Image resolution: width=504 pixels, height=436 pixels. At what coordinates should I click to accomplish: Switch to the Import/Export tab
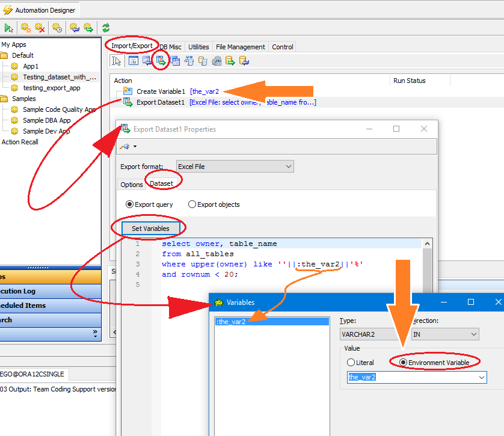[x=132, y=46]
